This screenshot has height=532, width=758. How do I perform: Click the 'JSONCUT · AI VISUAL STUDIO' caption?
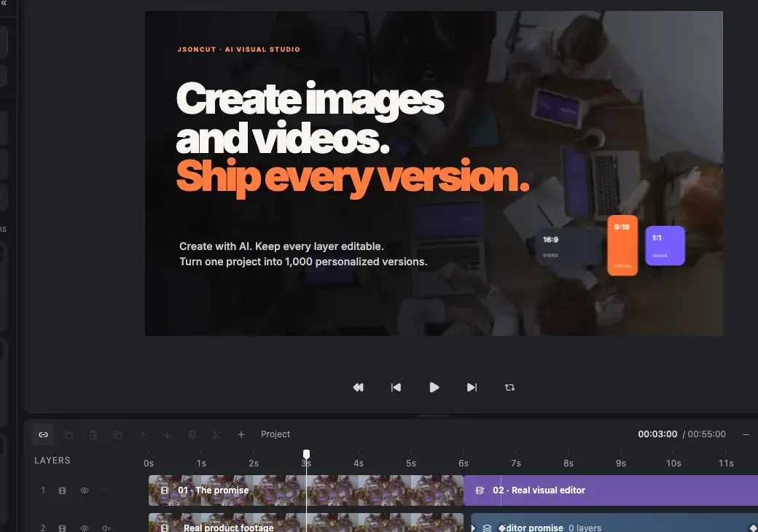point(239,50)
